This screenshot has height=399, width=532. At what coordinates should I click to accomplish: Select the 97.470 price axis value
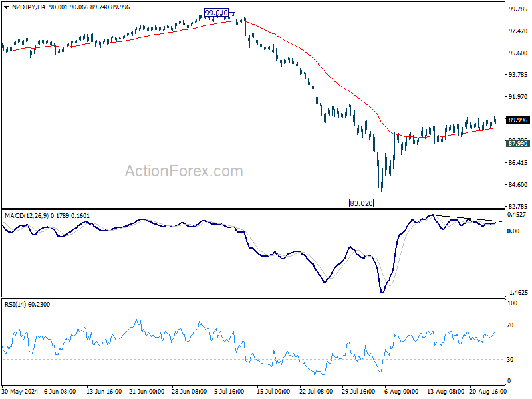pyautogui.click(x=518, y=31)
